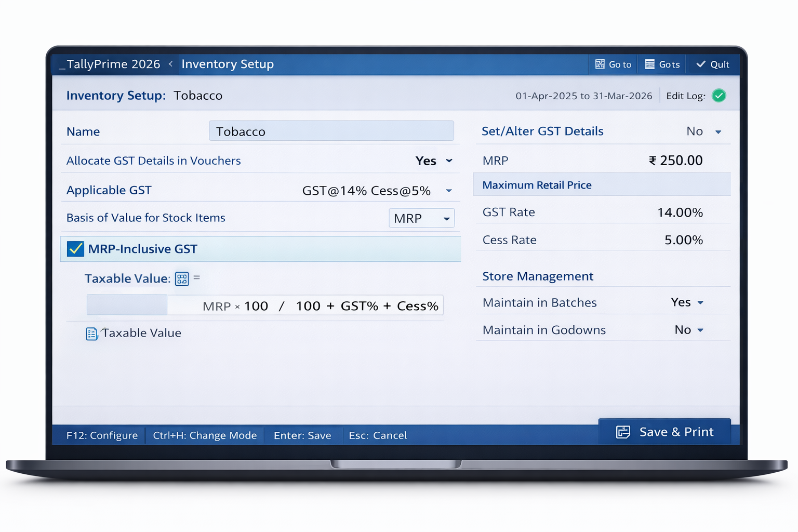Uncheck the MRP-Inclusive GST checkbox

[75, 248]
